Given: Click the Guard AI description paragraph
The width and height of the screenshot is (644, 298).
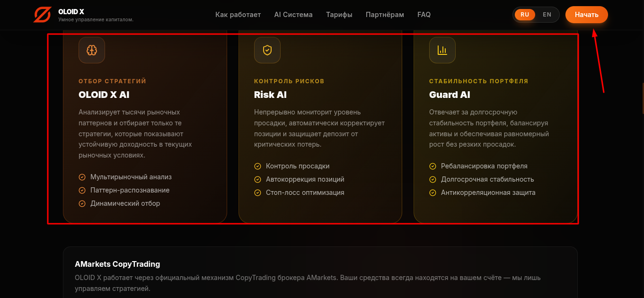Looking at the screenshot, I should click(489, 128).
